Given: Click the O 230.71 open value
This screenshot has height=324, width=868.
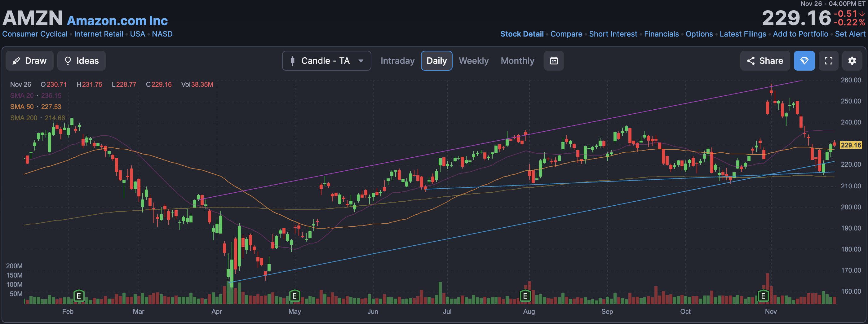Looking at the screenshot, I should coord(54,85).
